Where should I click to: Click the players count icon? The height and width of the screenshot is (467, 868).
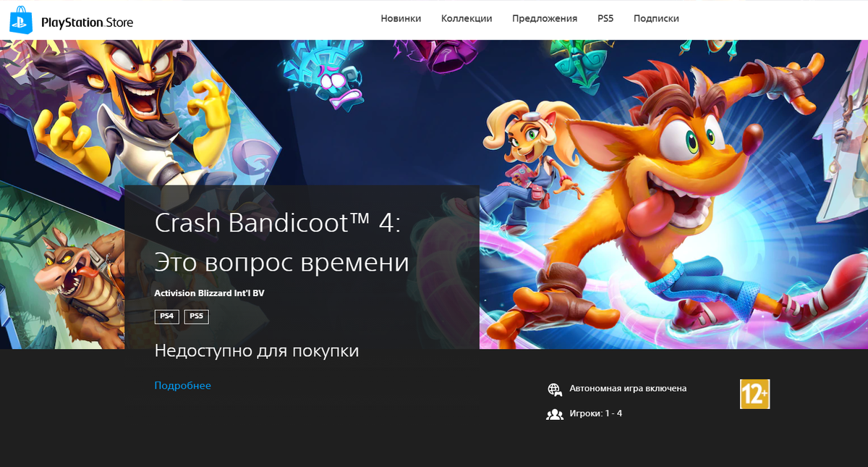tap(555, 413)
